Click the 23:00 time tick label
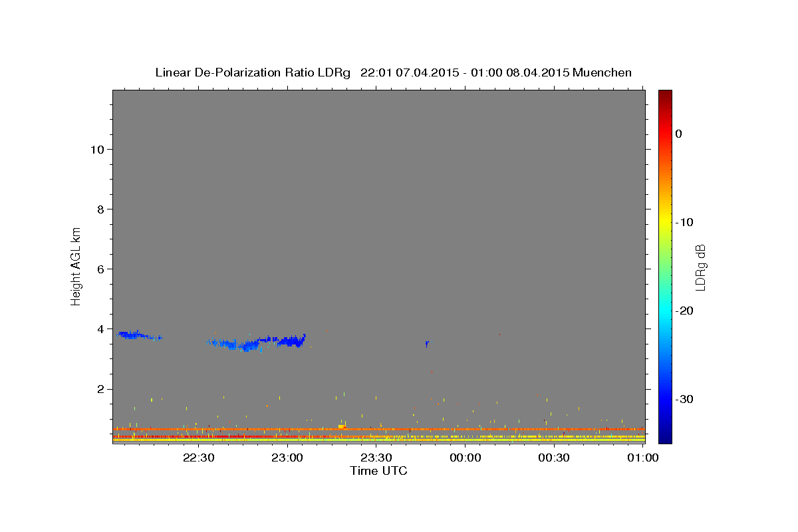798x532 pixels. tap(287, 458)
